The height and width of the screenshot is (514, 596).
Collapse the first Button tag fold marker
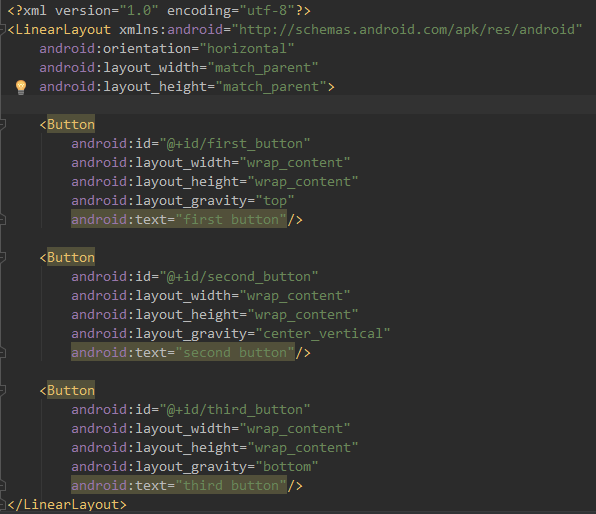(2, 125)
